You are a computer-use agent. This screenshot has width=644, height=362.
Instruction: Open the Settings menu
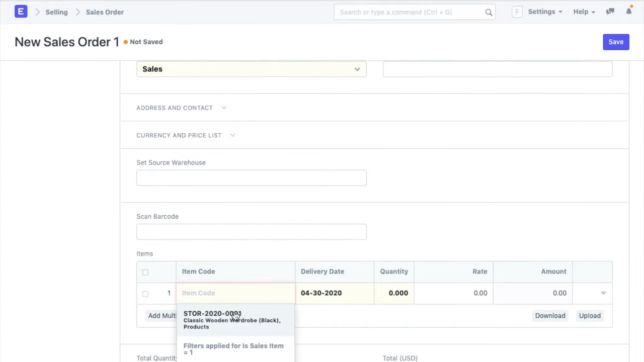pyautogui.click(x=541, y=12)
